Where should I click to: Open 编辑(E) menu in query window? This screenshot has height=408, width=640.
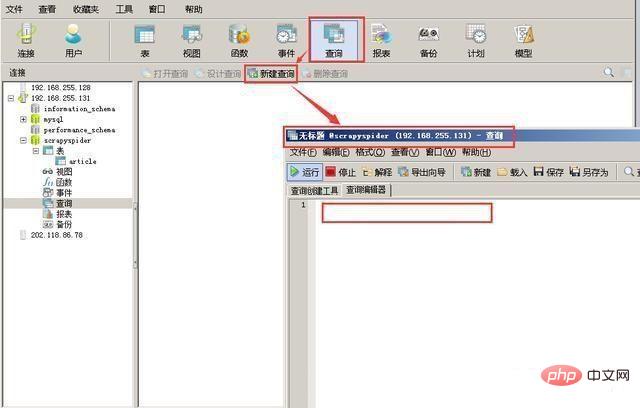(x=336, y=153)
